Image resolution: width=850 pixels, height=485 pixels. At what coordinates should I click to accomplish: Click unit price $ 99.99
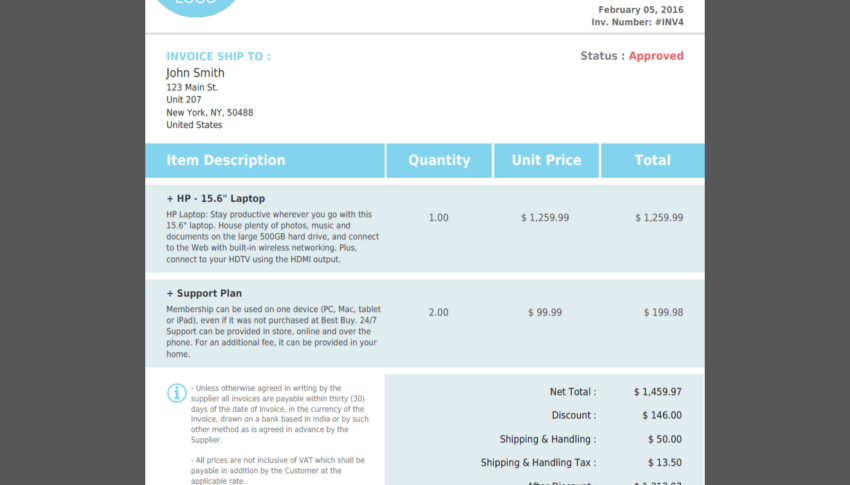coord(545,313)
